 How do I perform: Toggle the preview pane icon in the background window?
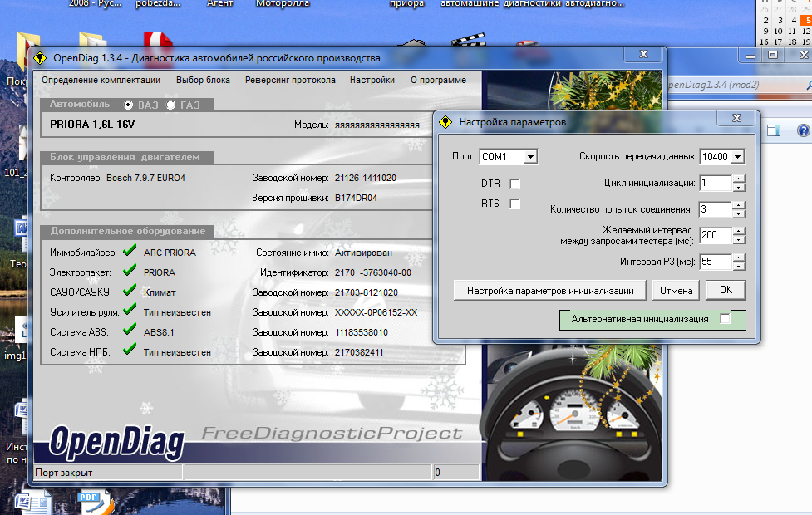pos(774,130)
